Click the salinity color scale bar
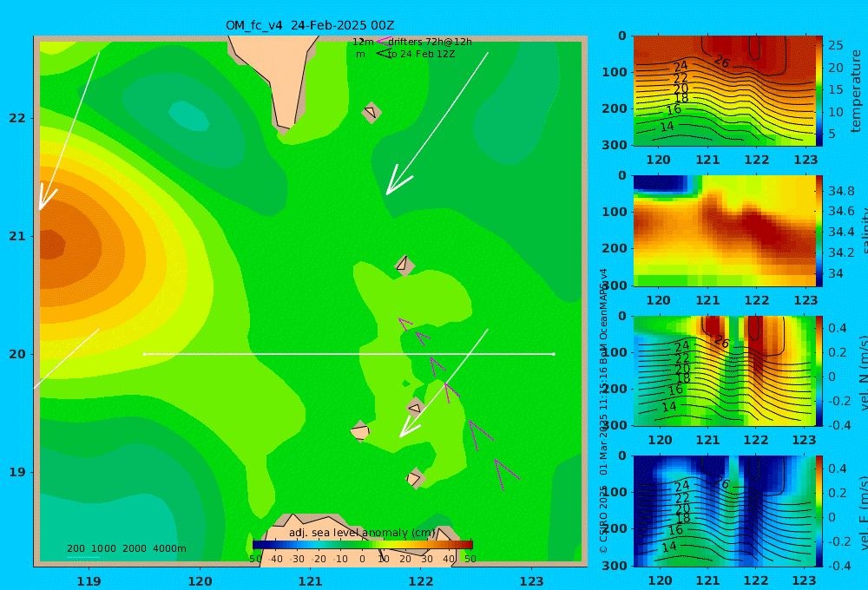The image size is (868, 590). click(819, 232)
